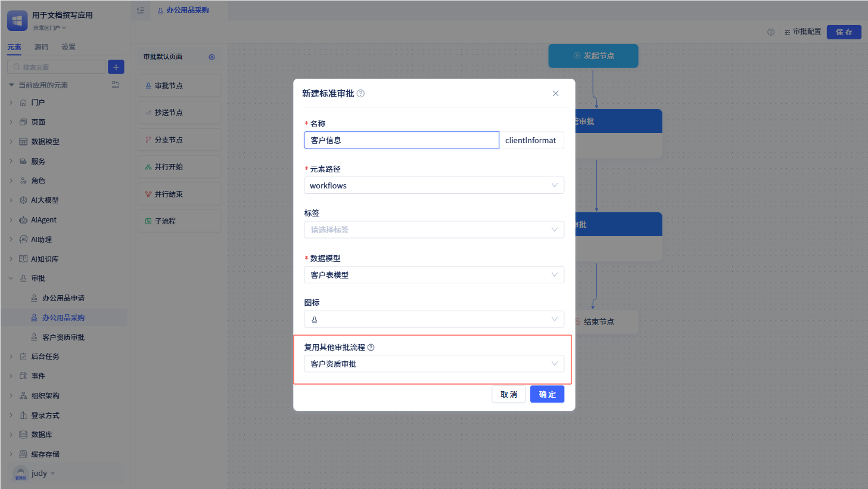Click the app logo icon
868x489 pixels.
point(17,20)
